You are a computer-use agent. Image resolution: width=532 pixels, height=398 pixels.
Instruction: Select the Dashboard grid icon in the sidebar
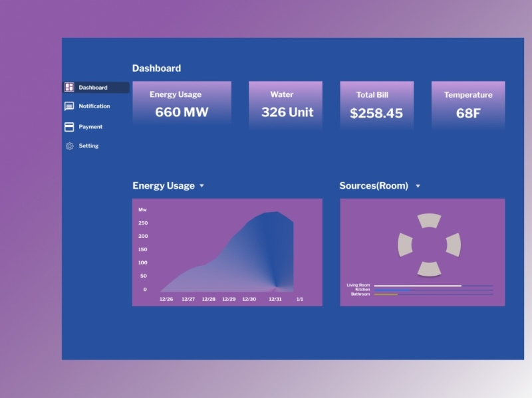click(x=68, y=87)
